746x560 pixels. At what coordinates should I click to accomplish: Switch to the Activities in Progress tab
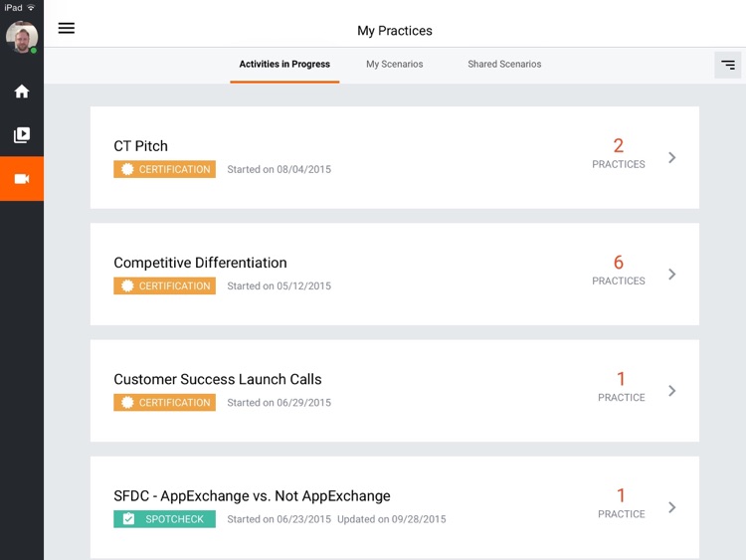[x=284, y=65]
